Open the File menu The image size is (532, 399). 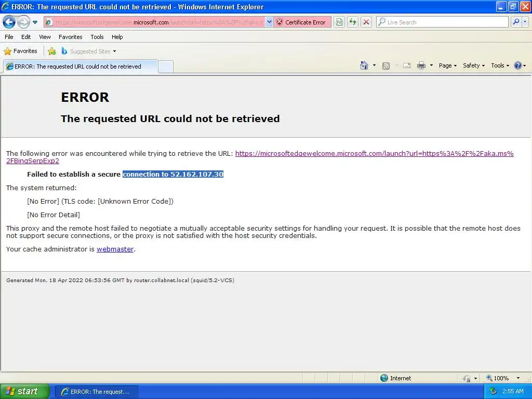[9, 37]
